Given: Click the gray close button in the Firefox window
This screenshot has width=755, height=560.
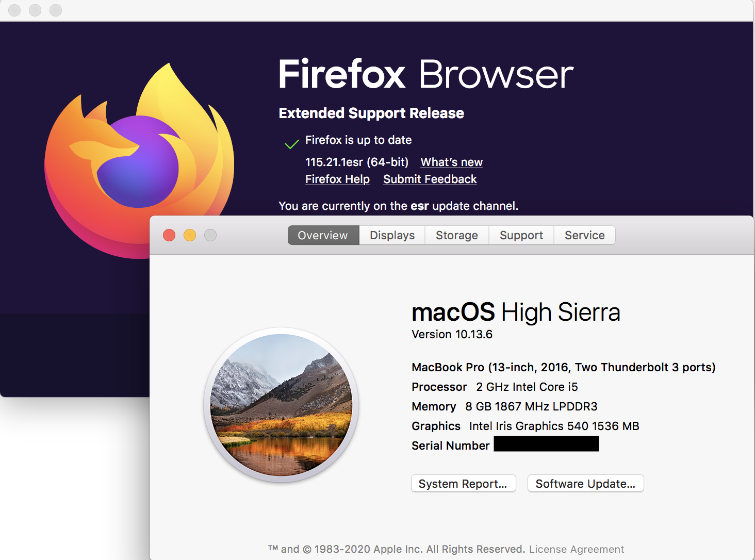Looking at the screenshot, I should tap(14, 10).
